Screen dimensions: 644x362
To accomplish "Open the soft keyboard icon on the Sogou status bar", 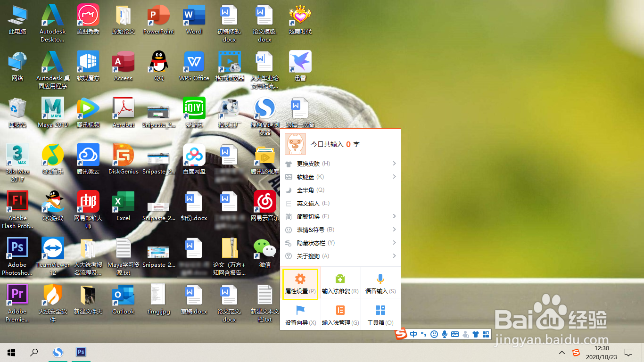I will pos(455,334).
